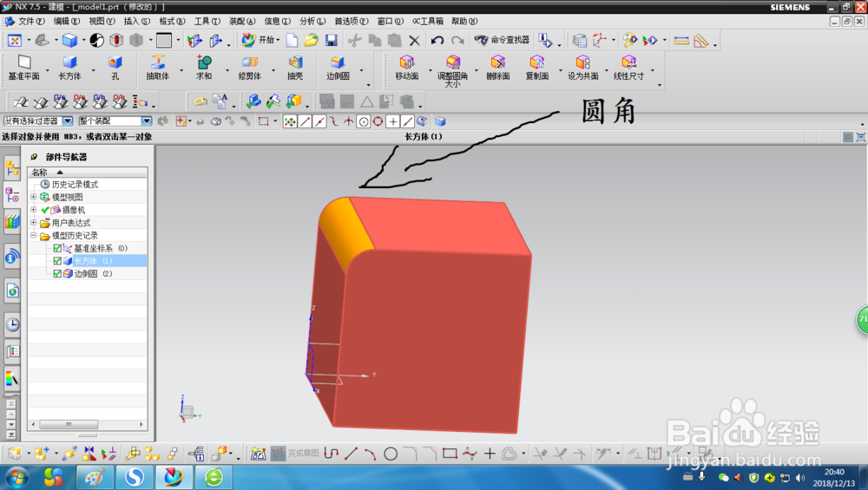
Task: Open the 编辑(E) menu
Action: [x=67, y=21]
